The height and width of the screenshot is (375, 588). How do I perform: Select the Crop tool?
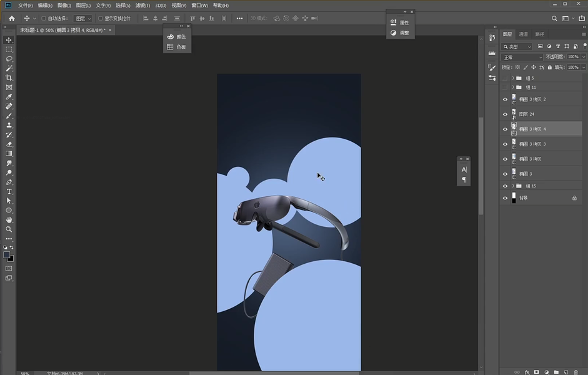9,77
